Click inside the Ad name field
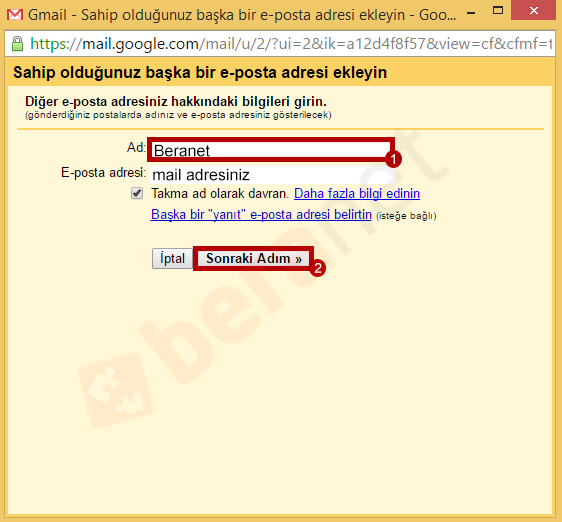The width and height of the screenshot is (562, 522). click(271, 150)
